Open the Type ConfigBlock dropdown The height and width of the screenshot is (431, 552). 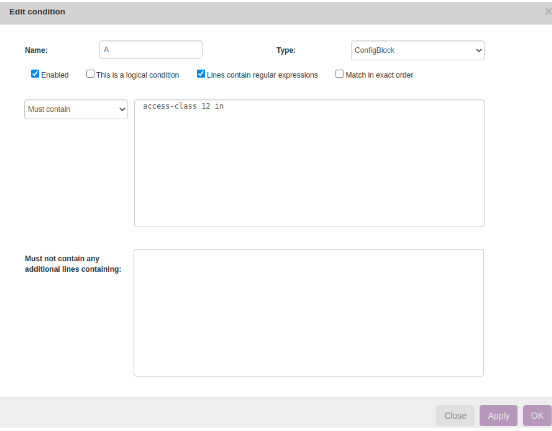(418, 50)
